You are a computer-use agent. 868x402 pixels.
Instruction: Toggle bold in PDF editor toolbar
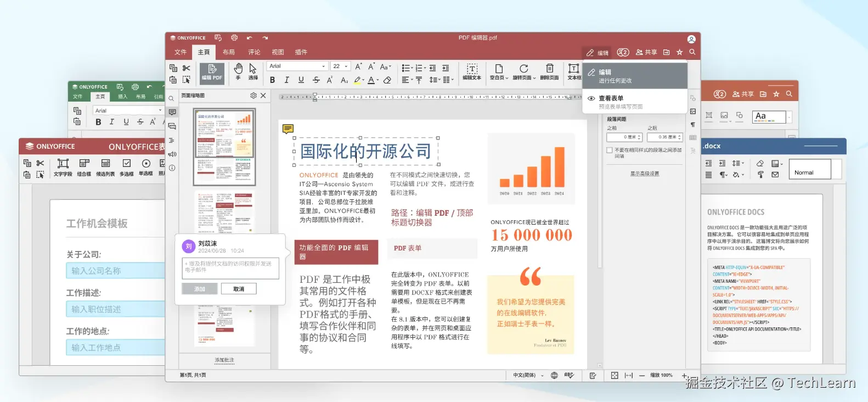tap(272, 80)
